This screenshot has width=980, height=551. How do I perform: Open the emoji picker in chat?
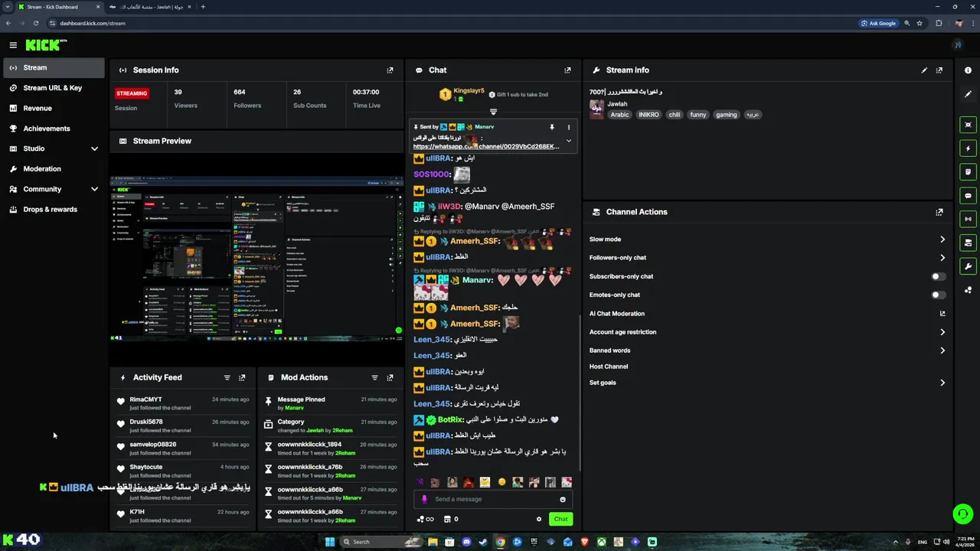563,499
